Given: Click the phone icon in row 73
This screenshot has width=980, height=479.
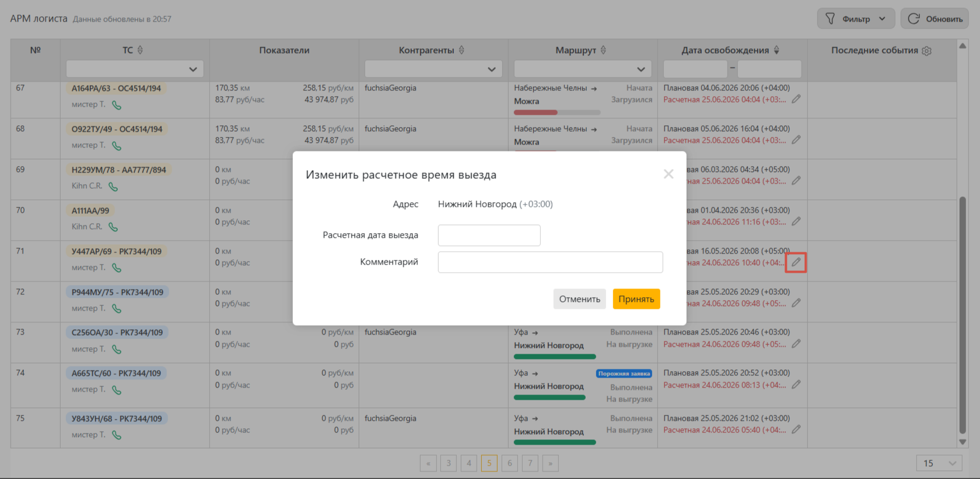Looking at the screenshot, I should pyautogui.click(x=117, y=350).
